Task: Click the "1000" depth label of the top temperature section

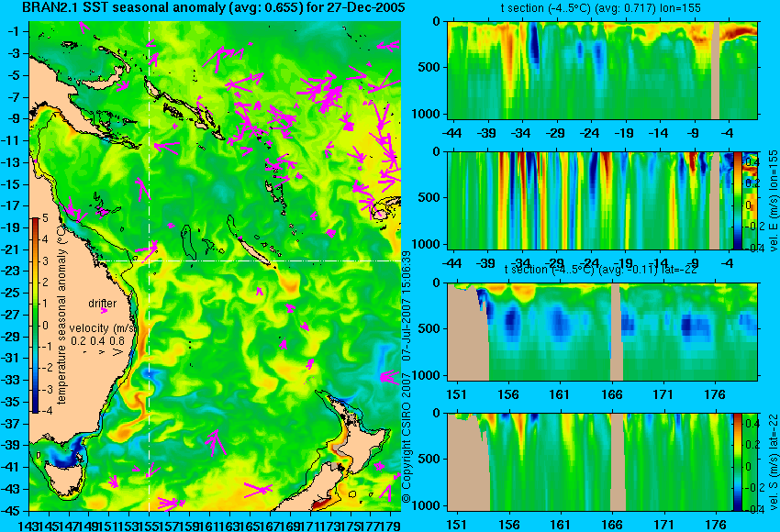Action: coord(426,114)
